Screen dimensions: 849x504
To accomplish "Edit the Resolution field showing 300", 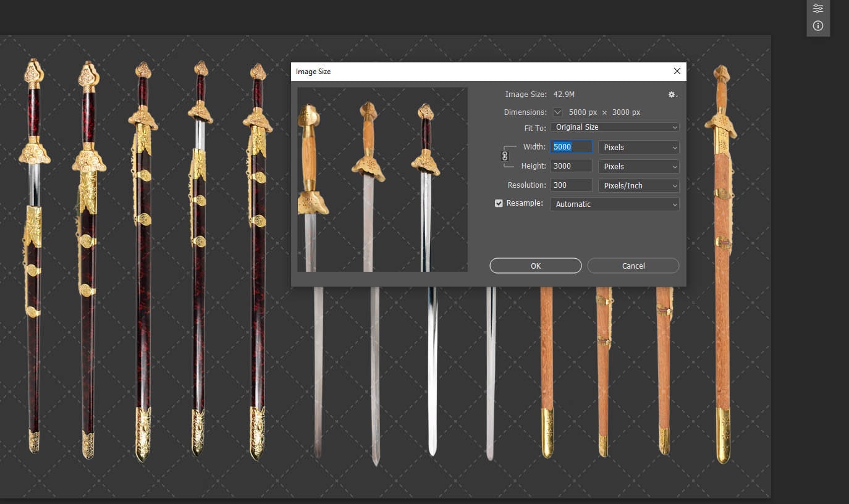I will point(570,185).
